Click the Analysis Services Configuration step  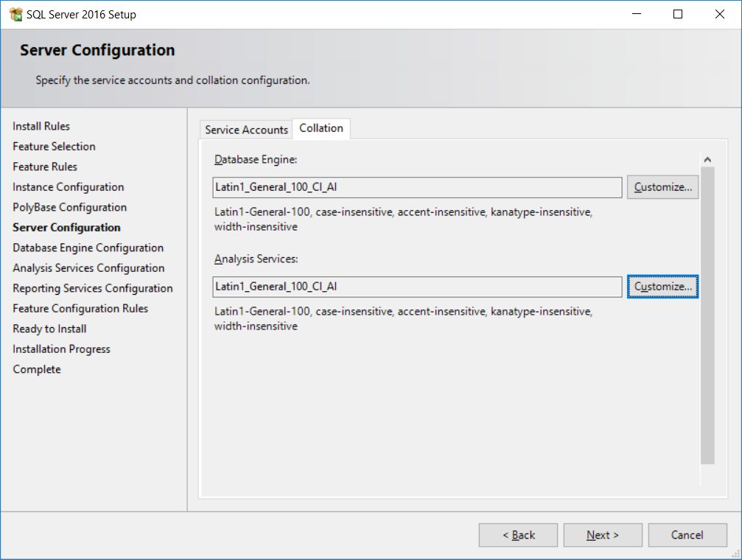tap(88, 268)
